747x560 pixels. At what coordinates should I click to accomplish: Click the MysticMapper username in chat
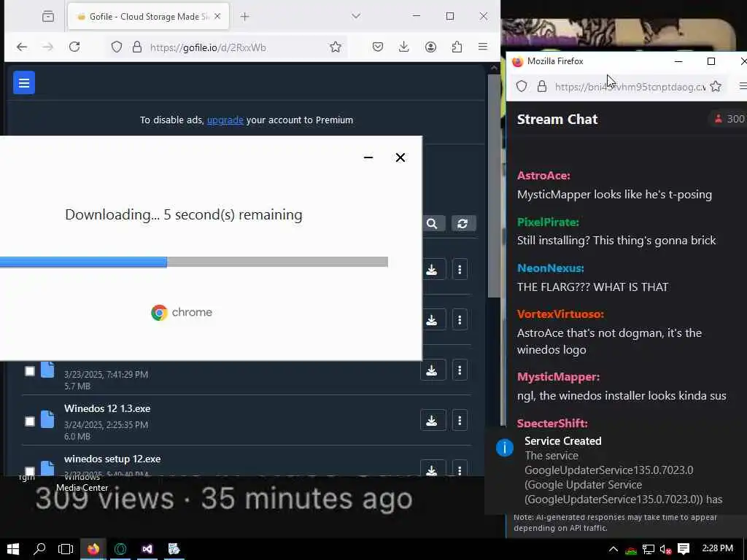(x=558, y=377)
